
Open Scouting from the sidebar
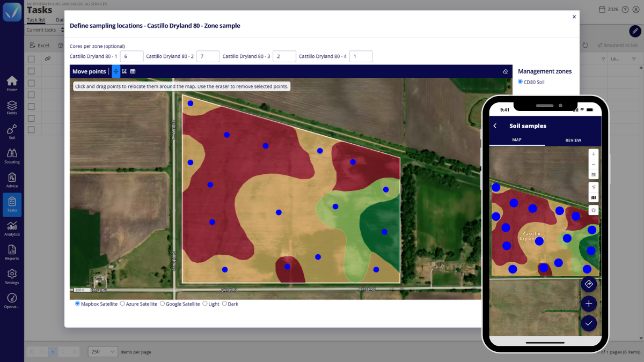tap(12, 156)
